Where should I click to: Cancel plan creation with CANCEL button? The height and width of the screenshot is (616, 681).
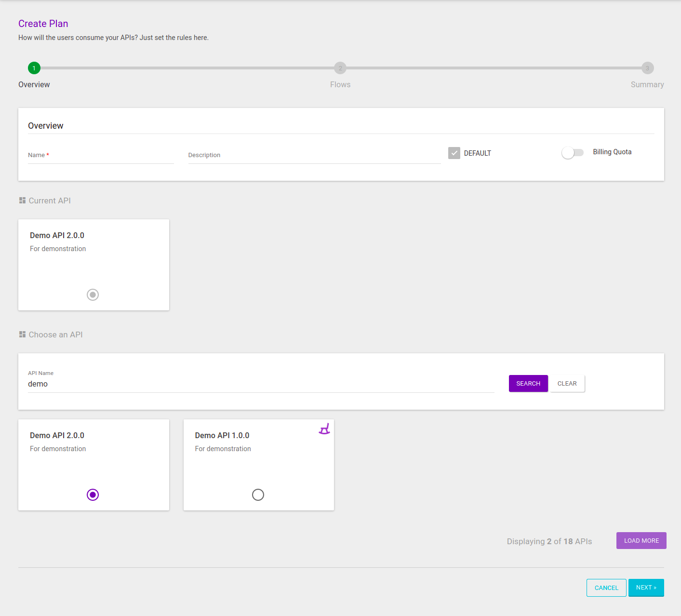pyautogui.click(x=606, y=588)
